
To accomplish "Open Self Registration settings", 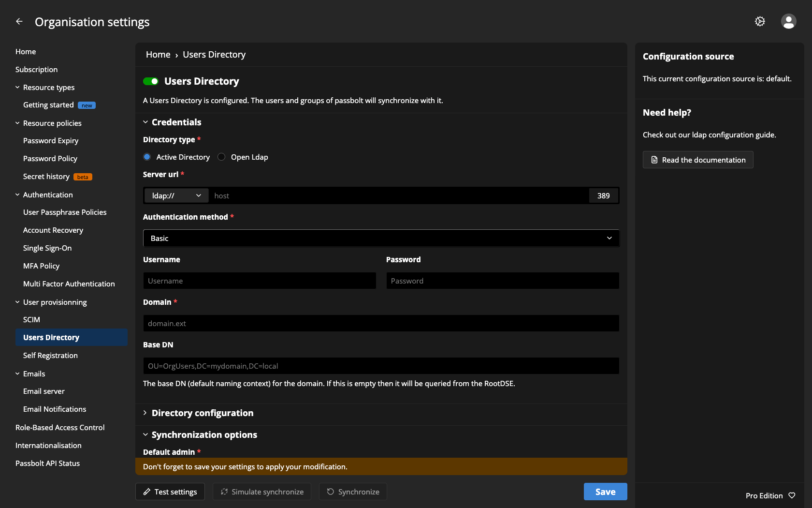I will click(50, 356).
